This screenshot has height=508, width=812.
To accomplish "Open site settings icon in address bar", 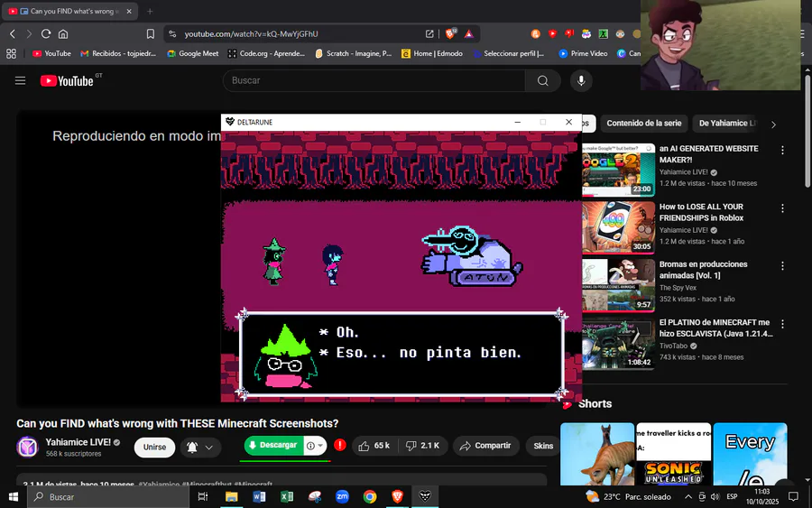I will (x=172, y=34).
